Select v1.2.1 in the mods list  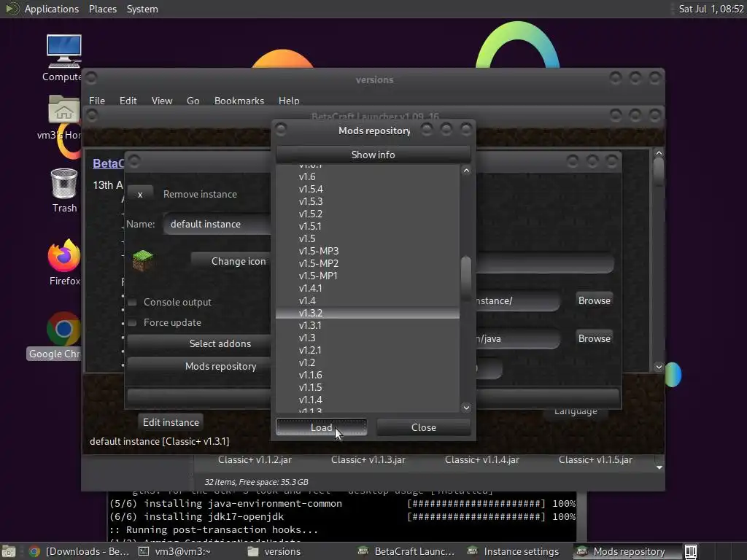pos(368,350)
